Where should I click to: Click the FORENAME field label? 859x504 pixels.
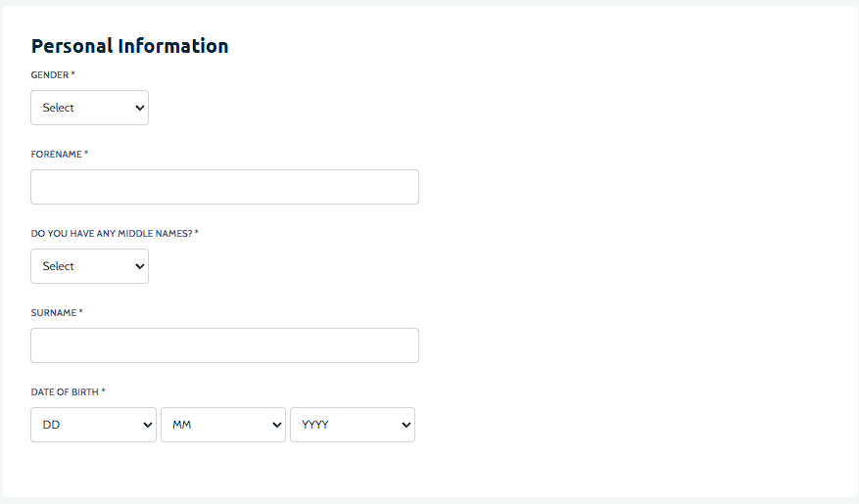[56, 155]
